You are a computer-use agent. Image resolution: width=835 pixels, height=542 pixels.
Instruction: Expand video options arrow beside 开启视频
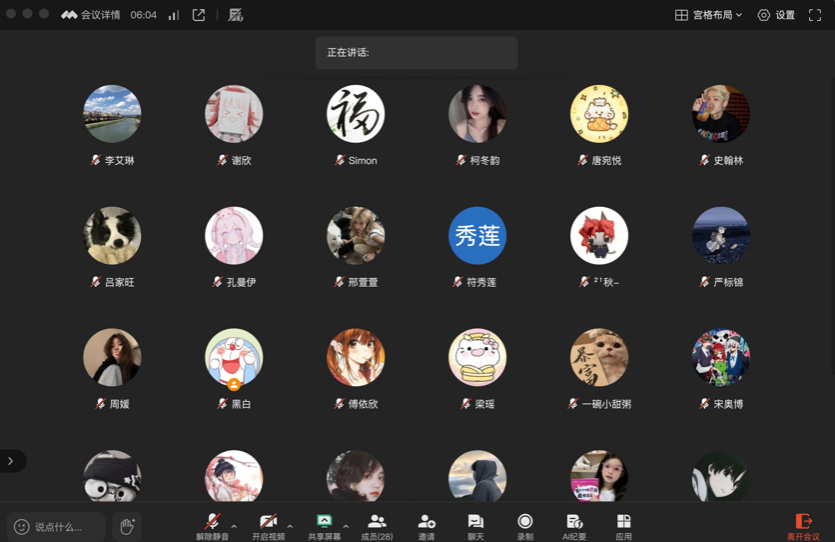coord(290,526)
